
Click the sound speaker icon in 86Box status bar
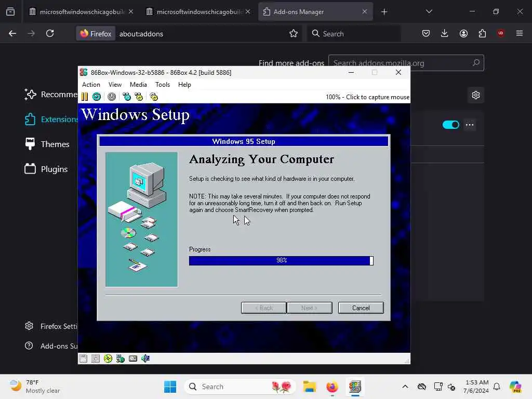(x=145, y=358)
